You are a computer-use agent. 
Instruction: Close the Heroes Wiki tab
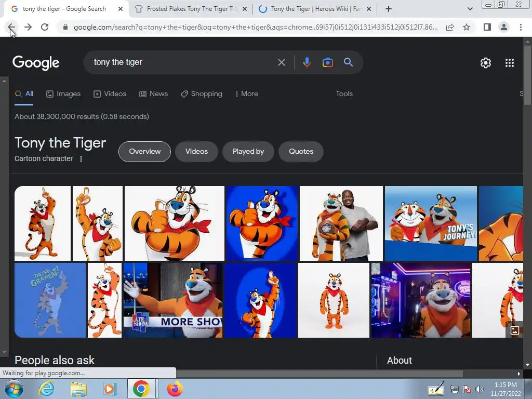[369, 9]
